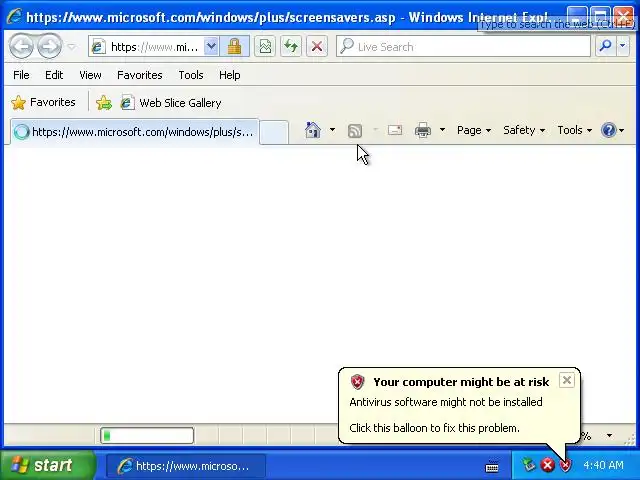Click the blue Help question mark icon
This screenshot has height=480, width=640.
608,130
